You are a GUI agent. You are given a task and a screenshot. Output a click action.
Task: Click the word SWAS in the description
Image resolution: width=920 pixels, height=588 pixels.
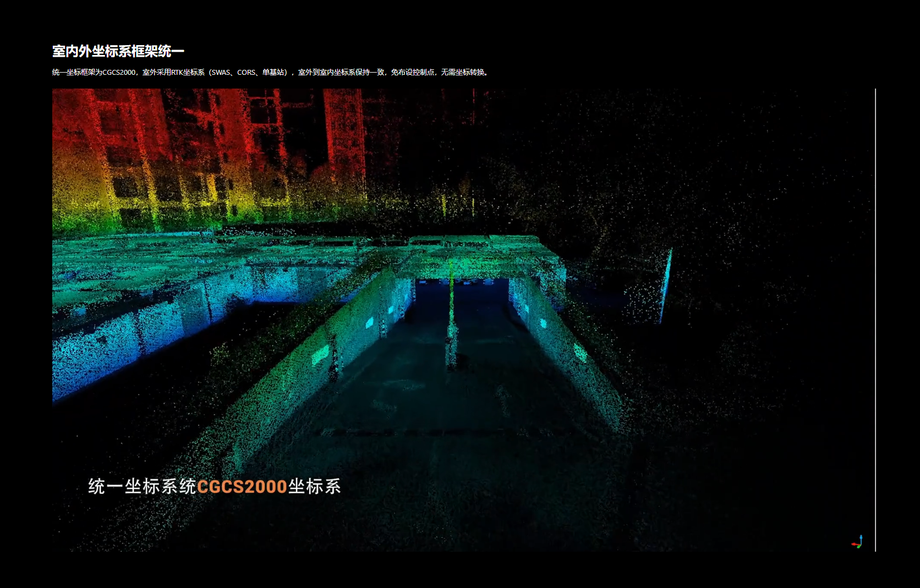[x=221, y=73]
